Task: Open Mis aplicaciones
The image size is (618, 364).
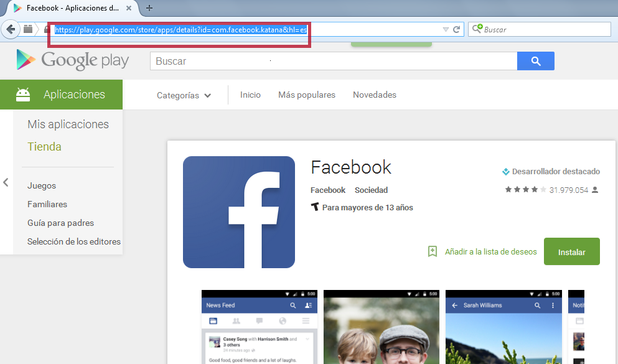Action: tap(68, 124)
